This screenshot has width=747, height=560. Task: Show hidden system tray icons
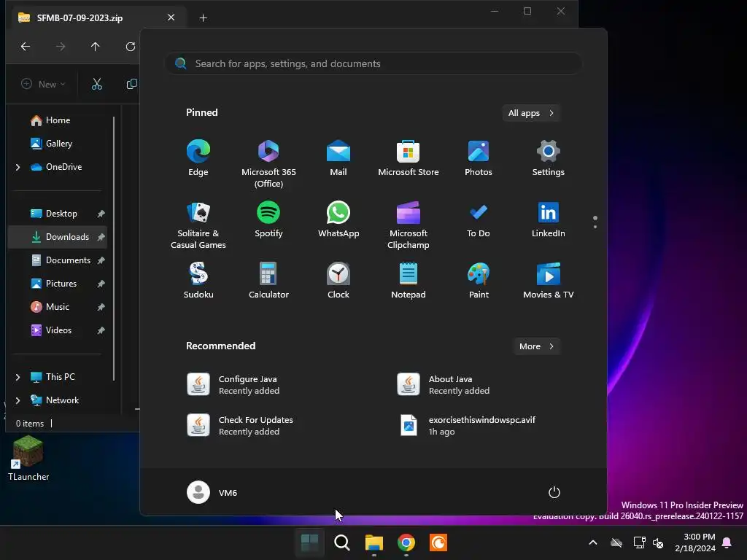[592, 542]
